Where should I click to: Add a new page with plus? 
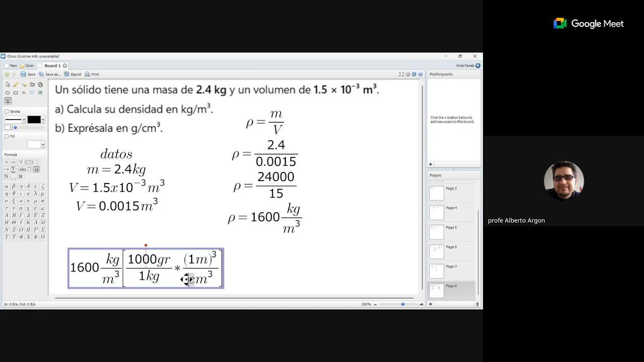(430, 304)
